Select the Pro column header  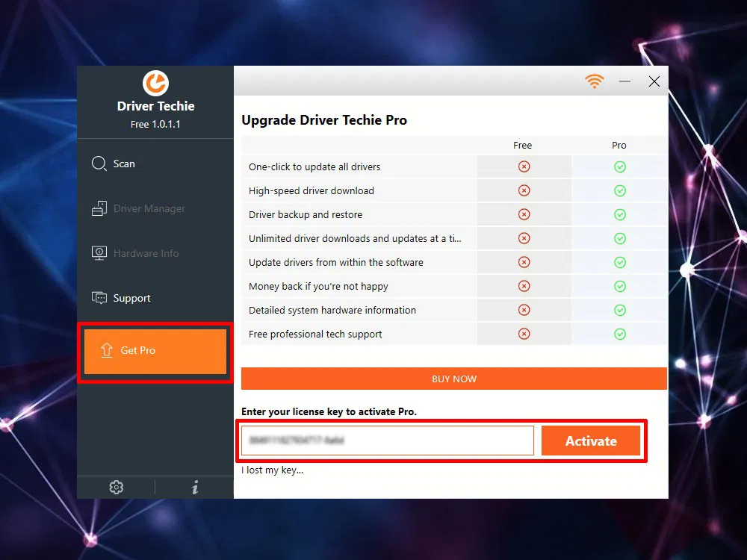(619, 145)
